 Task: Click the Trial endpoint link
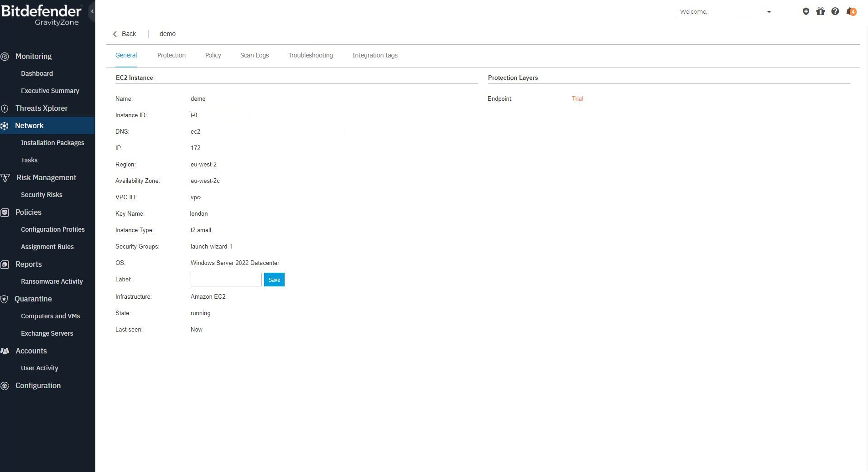tap(577, 99)
